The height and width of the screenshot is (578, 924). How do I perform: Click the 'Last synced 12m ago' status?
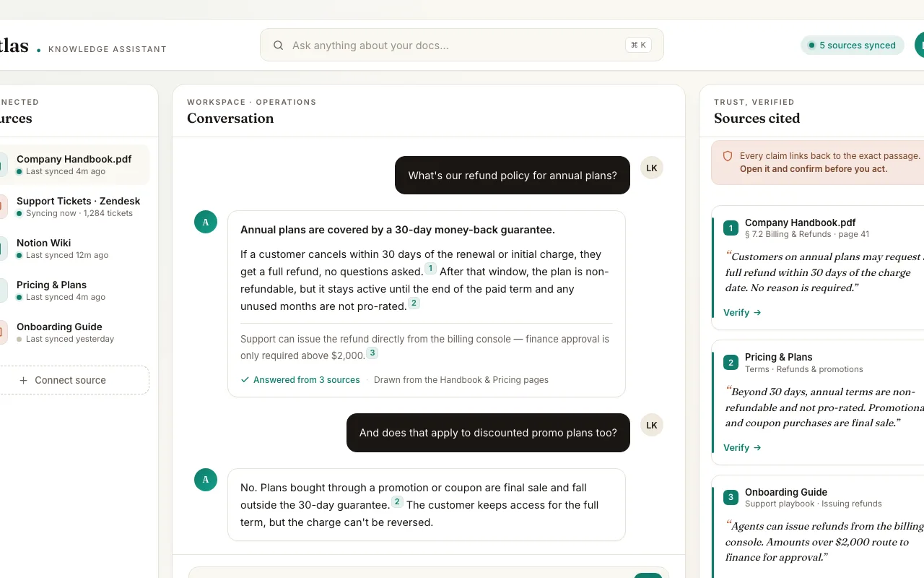[x=67, y=255]
